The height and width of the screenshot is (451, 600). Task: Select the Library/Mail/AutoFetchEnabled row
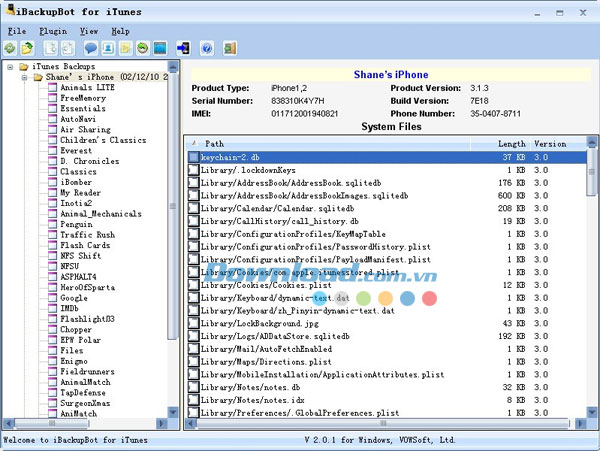coord(387,349)
